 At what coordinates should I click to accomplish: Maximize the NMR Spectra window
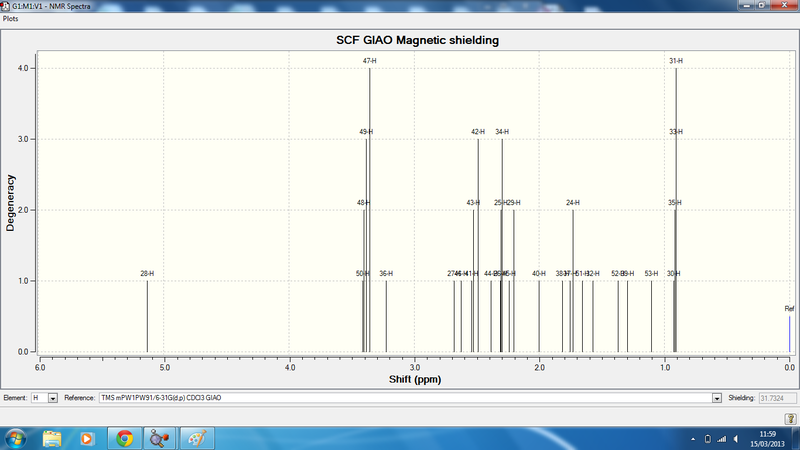pyautogui.click(x=761, y=5)
